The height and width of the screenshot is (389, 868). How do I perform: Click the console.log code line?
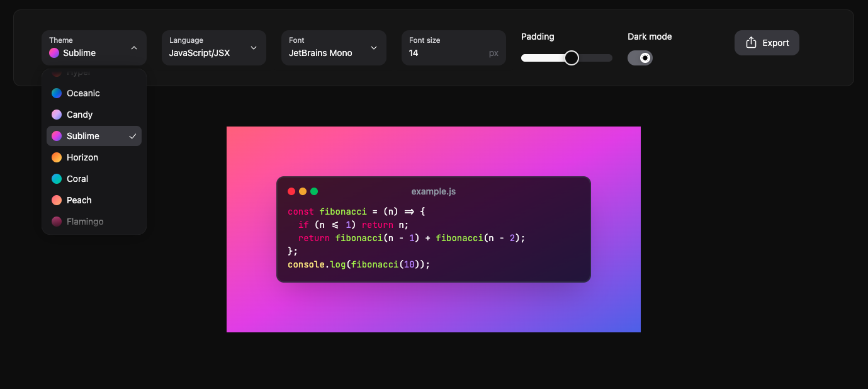(359, 264)
